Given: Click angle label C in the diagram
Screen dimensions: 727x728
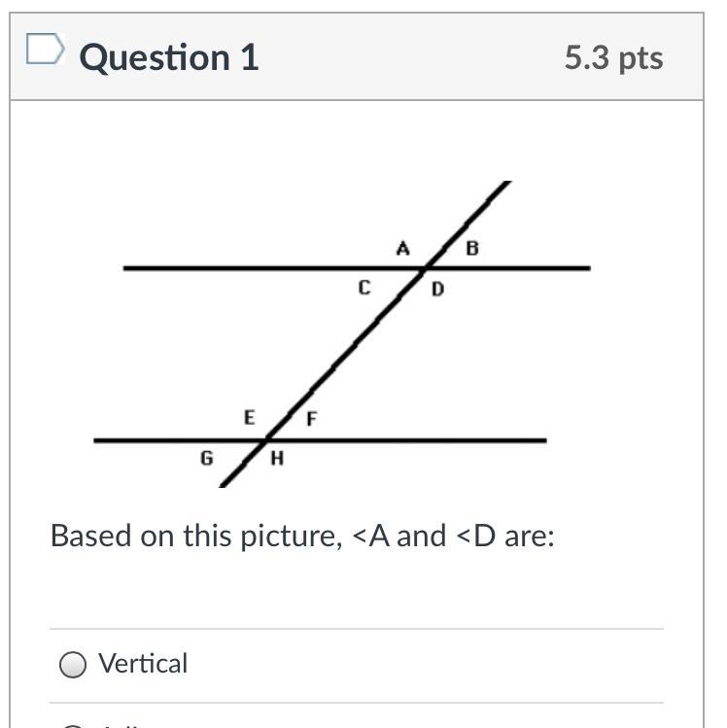Looking at the screenshot, I should [363, 288].
